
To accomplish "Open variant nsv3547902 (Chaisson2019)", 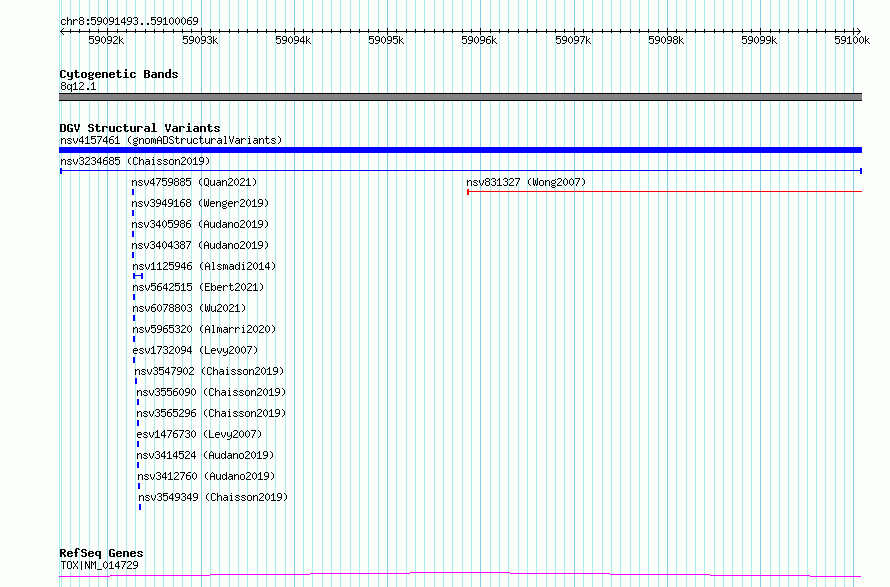I will (x=209, y=371).
